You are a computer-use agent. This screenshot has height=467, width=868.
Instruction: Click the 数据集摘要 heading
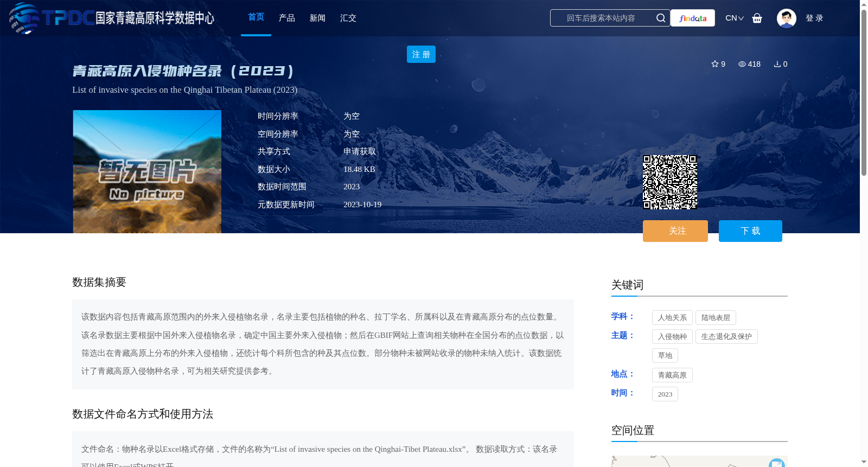[99, 282]
